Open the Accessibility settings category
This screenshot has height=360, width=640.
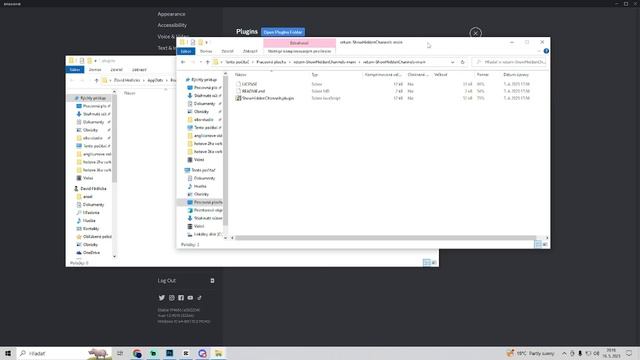click(172, 25)
